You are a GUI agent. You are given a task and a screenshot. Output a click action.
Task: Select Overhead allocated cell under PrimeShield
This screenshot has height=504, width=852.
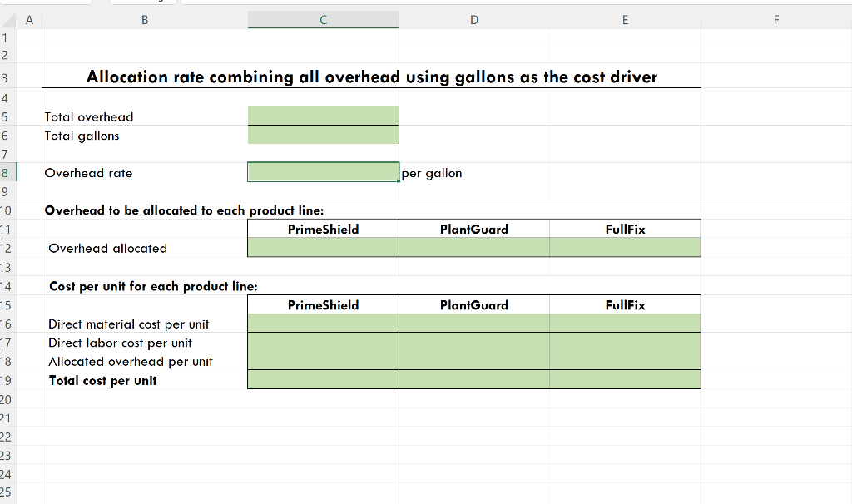click(x=324, y=248)
